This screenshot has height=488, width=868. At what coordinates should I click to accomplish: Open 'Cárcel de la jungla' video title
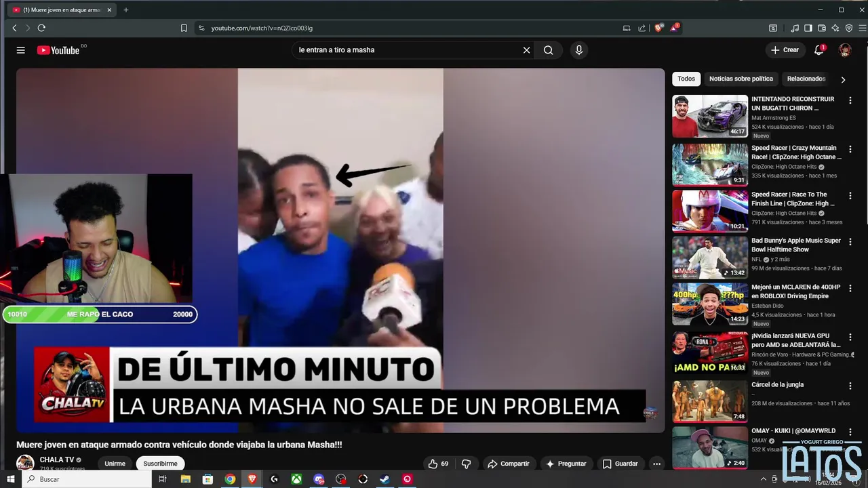click(x=777, y=384)
